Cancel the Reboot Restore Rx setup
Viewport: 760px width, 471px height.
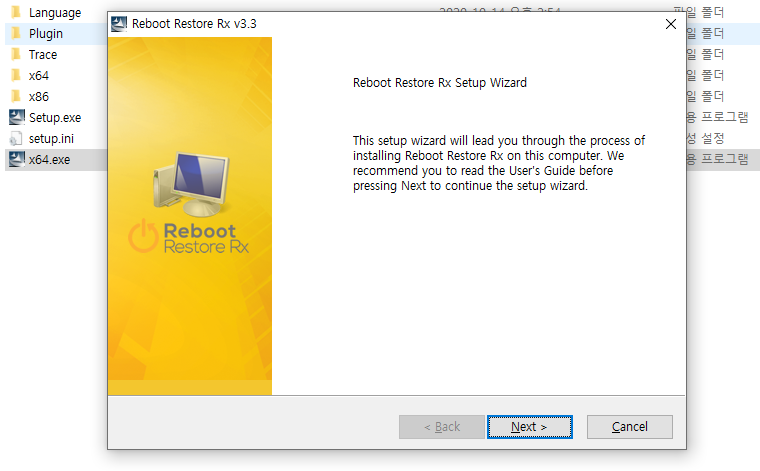[x=629, y=427]
